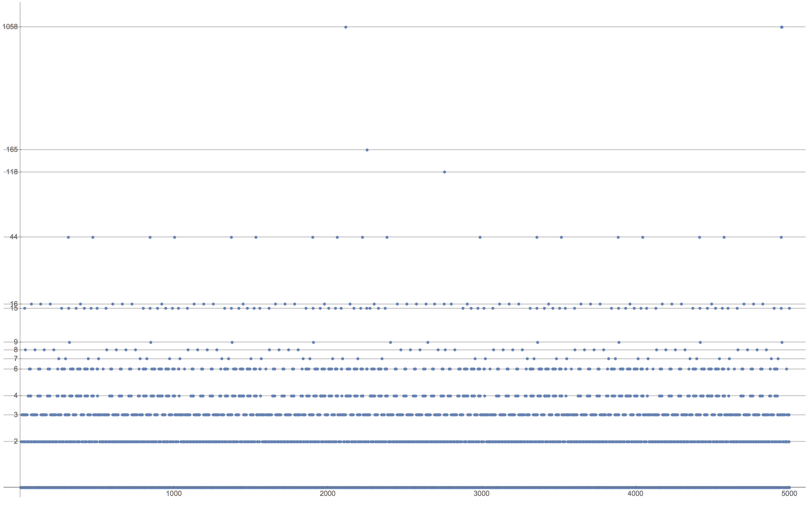Click the 8 y-axis tick label
This screenshot has height=508, width=812.
click(16, 350)
